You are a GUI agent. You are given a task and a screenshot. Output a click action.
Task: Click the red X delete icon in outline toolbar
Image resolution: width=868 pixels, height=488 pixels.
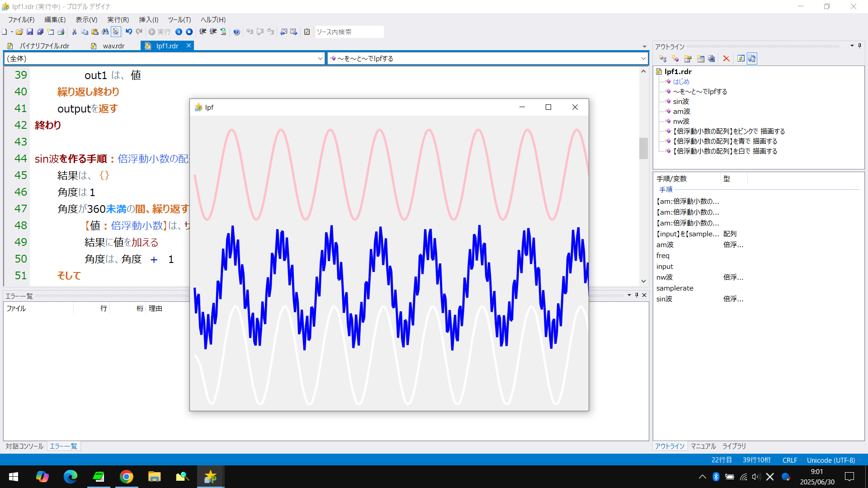click(726, 59)
